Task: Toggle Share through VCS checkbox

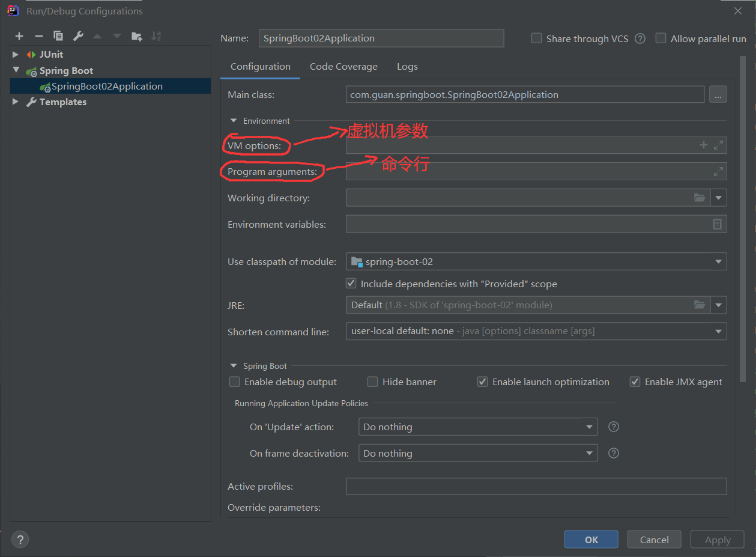Action: 536,38
